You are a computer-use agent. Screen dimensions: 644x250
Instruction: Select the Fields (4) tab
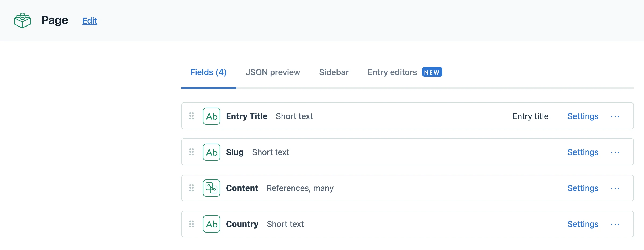[208, 72]
